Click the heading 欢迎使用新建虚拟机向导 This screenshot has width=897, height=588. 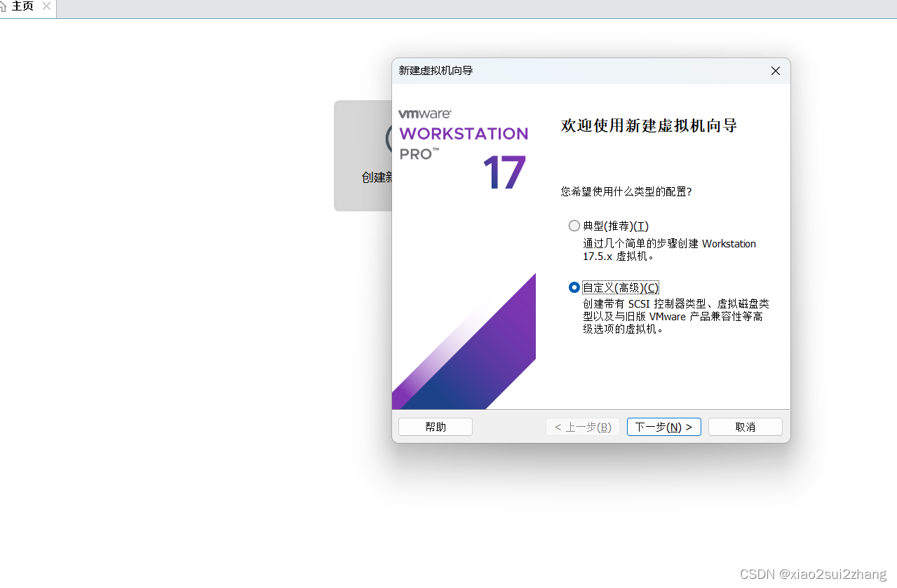click(649, 126)
